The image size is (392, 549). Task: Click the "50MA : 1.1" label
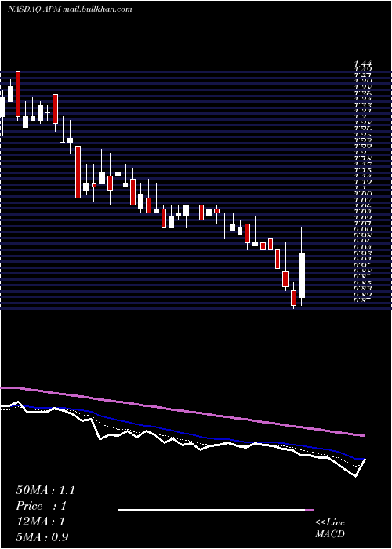pos(45,490)
